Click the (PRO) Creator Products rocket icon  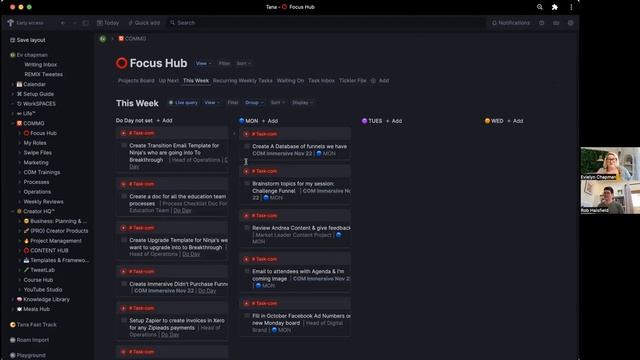[x=26, y=231]
